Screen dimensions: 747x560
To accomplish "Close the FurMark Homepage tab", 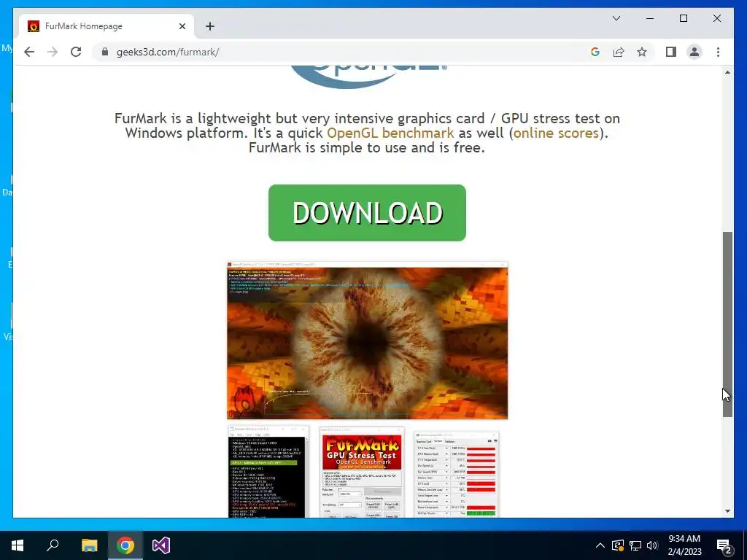I will tap(182, 26).
